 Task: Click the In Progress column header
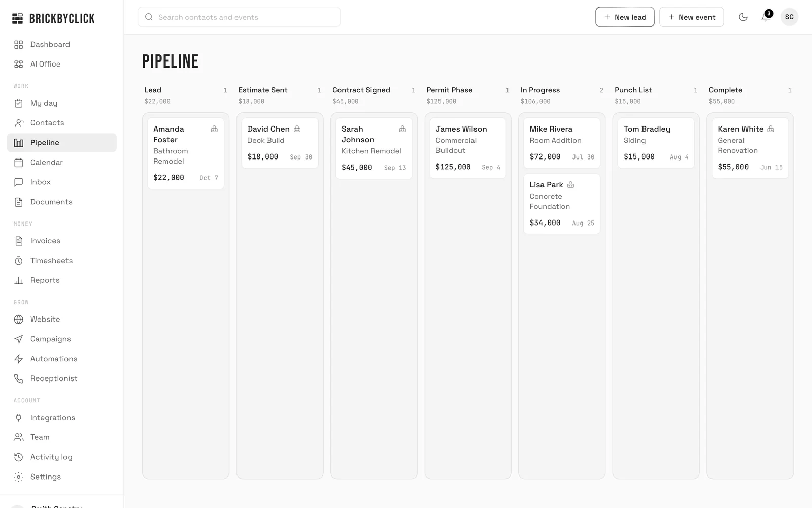(540, 90)
